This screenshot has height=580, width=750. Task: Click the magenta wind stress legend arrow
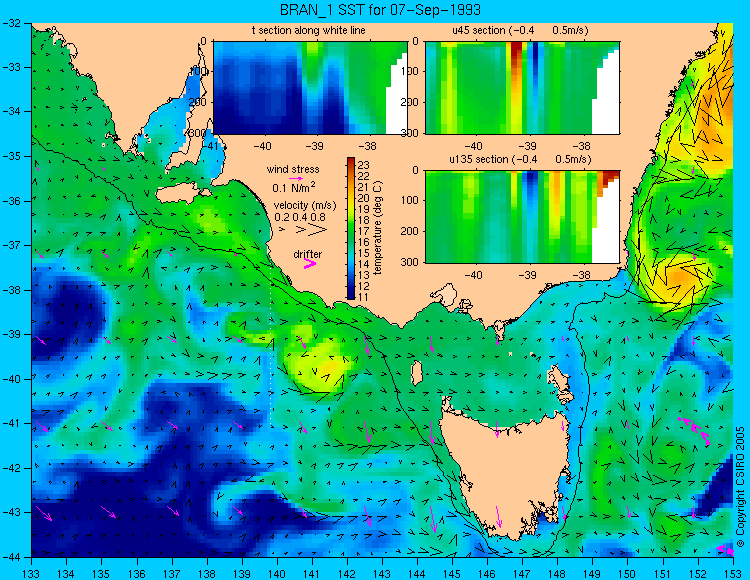point(295,178)
